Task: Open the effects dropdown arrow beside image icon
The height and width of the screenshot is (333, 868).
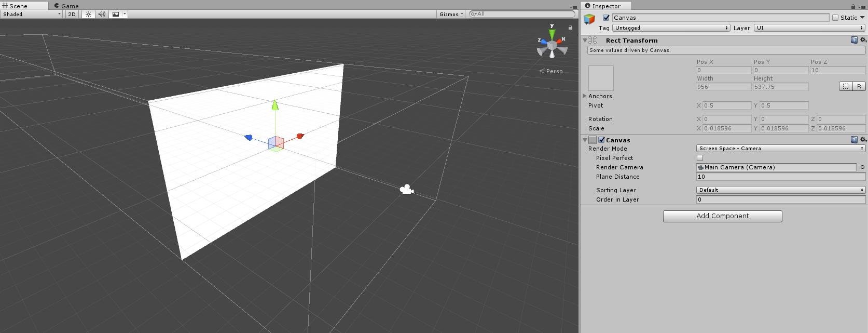Action: 125,14
